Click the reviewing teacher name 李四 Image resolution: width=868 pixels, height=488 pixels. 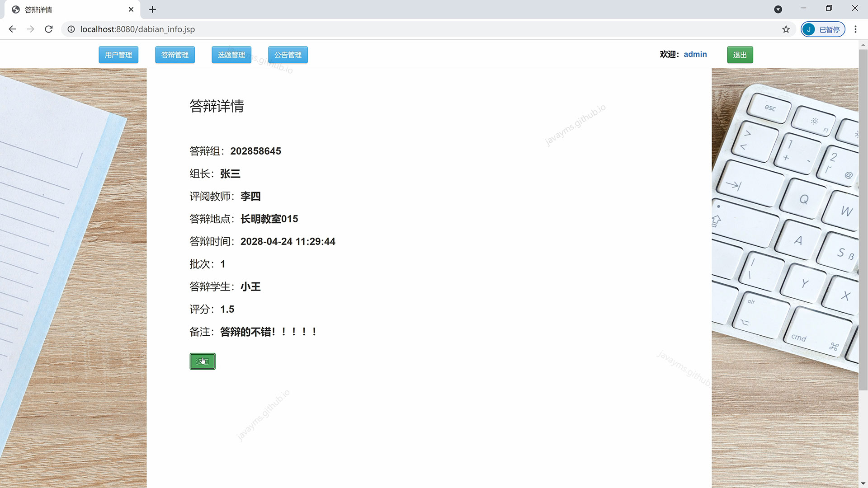click(x=250, y=196)
